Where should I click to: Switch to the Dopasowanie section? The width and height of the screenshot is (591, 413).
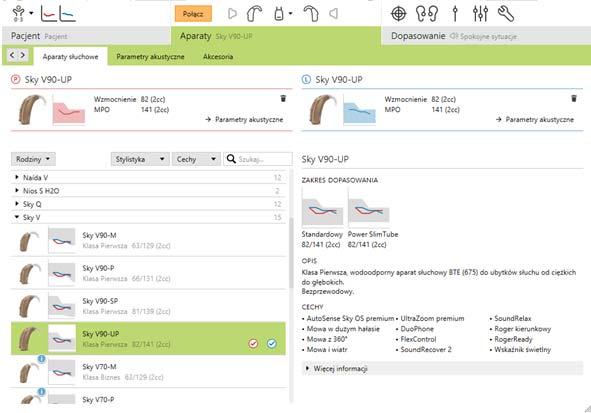click(486, 36)
